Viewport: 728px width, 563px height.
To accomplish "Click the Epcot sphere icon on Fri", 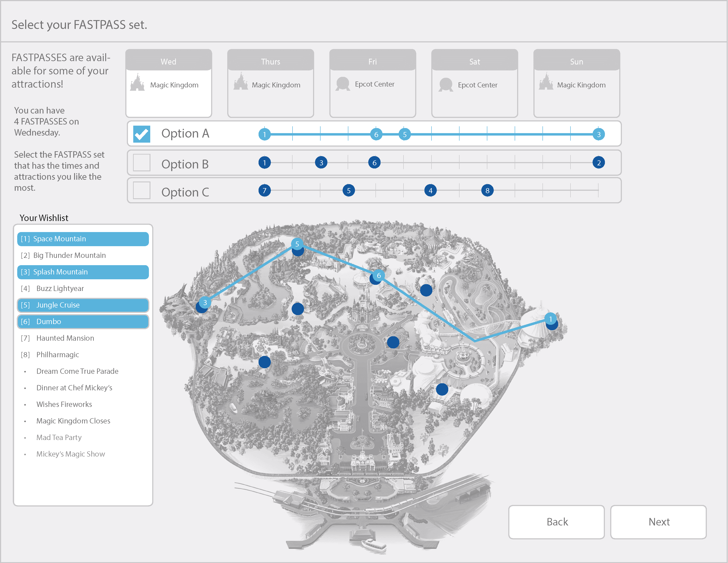I will 343,84.
